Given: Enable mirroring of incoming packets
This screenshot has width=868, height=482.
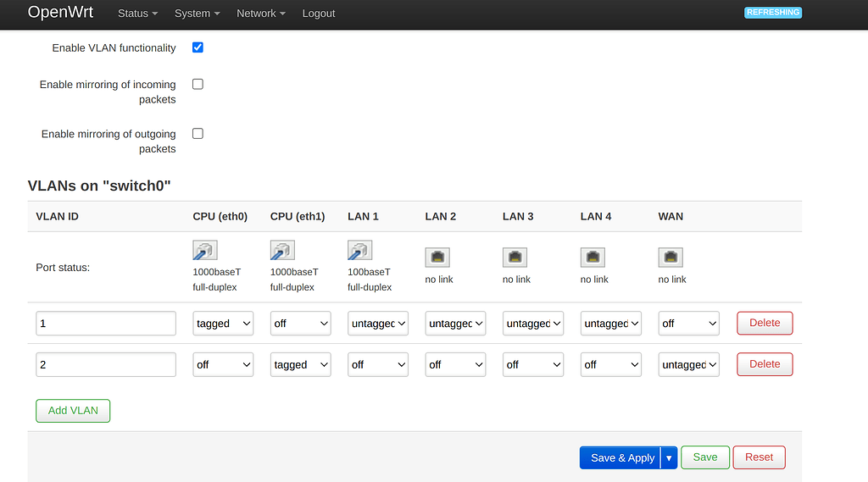Looking at the screenshot, I should tap(198, 84).
